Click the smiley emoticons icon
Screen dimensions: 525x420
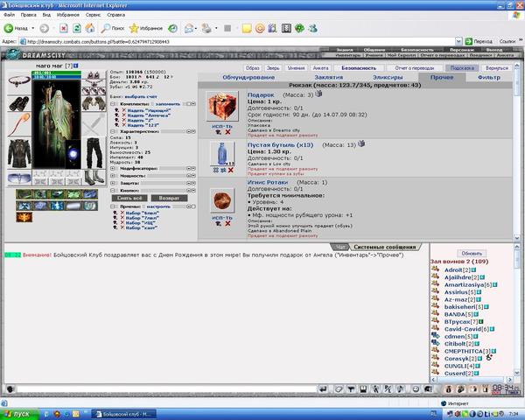point(416,388)
